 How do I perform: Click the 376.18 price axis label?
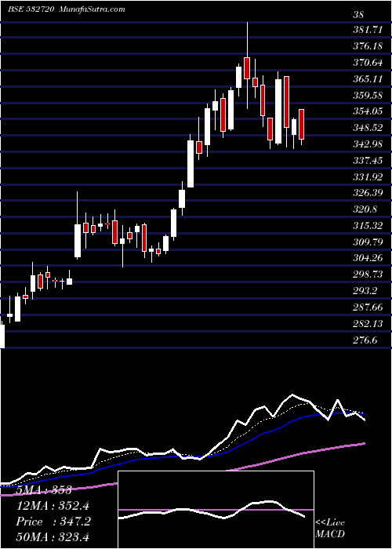pos(368,46)
